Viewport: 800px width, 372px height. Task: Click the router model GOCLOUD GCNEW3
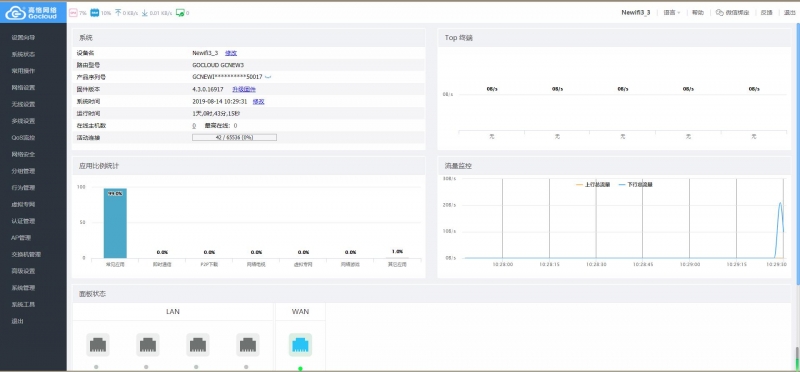pos(218,65)
